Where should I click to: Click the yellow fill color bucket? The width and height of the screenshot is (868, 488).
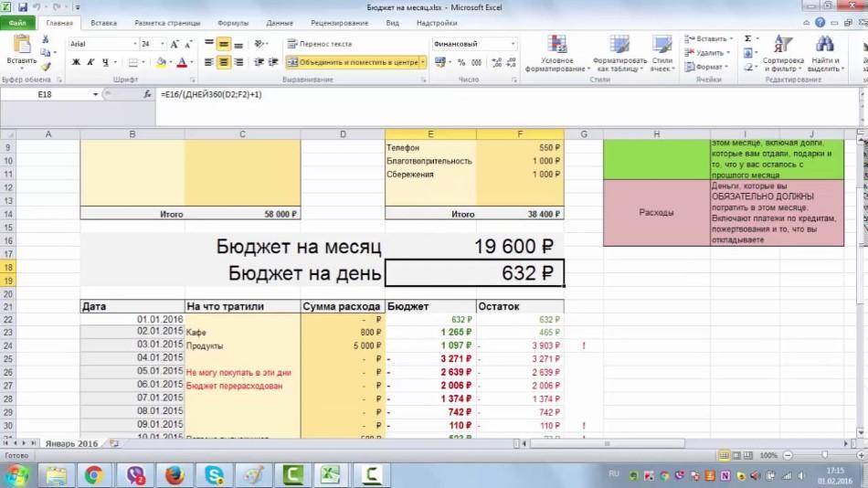(x=161, y=62)
